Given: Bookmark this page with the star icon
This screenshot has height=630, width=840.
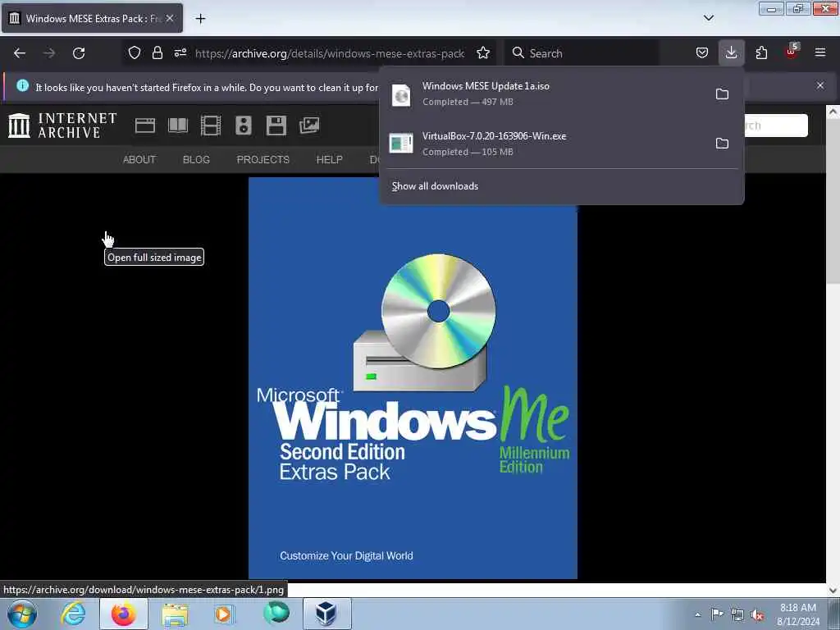Looking at the screenshot, I should click(x=483, y=52).
